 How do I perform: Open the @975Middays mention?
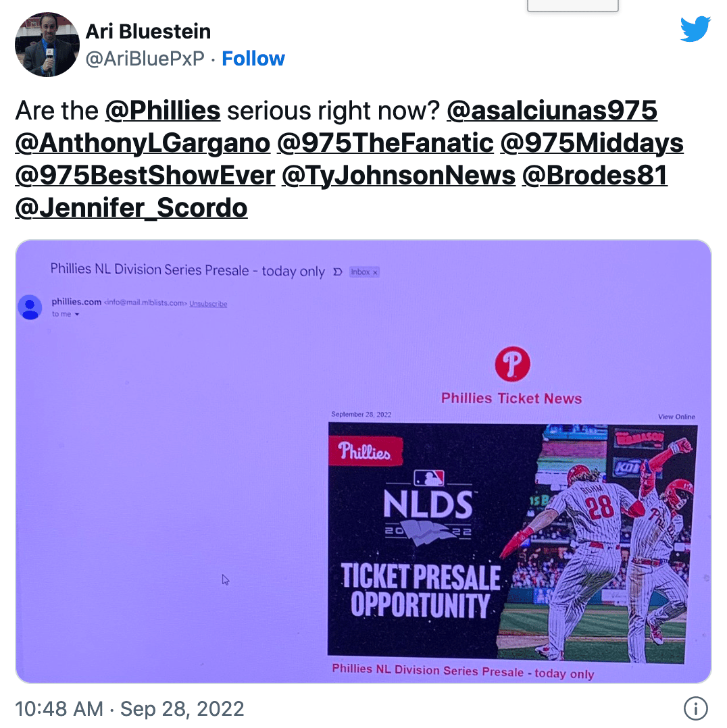(x=592, y=143)
